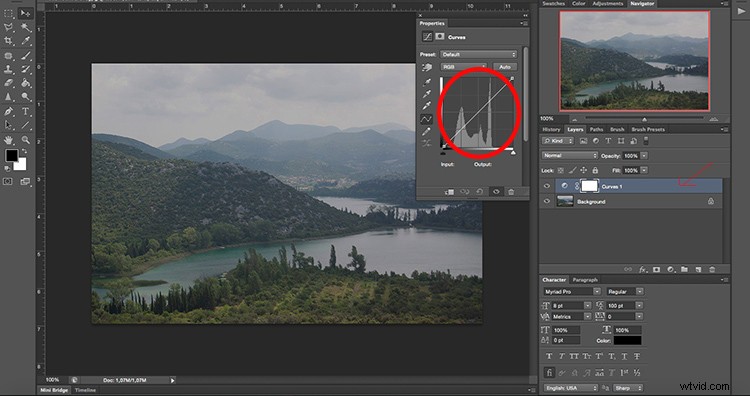Click the black foreground color swatch

click(11, 155)
